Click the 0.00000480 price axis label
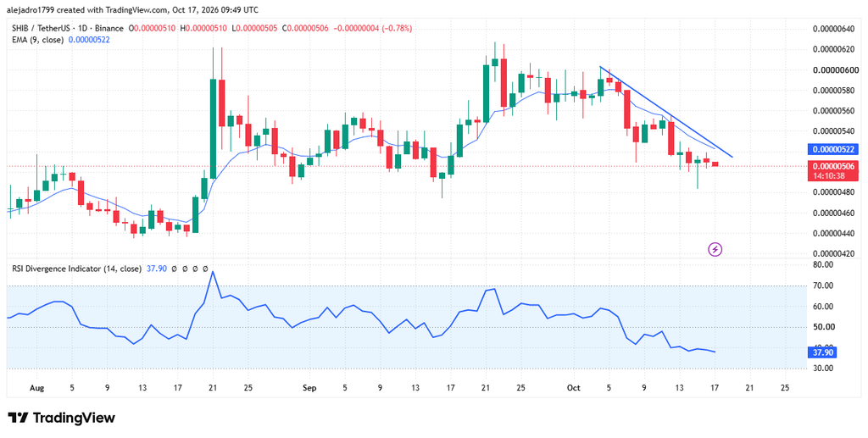Image resolution: width=868 pixels, height=438 pixels. pyautogui.click(x=833, y=192)
